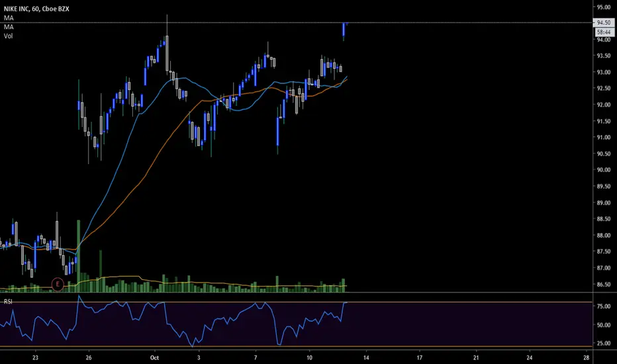The width and height of the screenshot is (617, 364).
Task: Click the RSI 50.00 scale label
Action: click(x=604, y=325)
